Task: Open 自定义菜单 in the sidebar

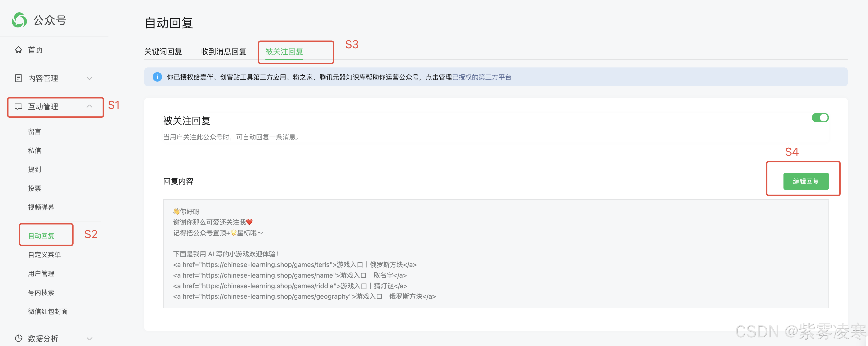Action: click(x=45, y=255)
